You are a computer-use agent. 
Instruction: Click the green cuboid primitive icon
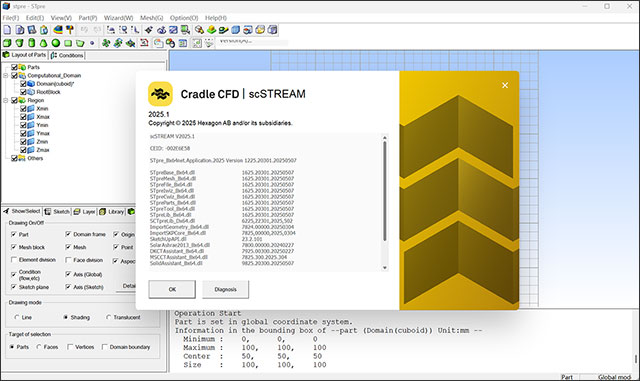[7, 43]
